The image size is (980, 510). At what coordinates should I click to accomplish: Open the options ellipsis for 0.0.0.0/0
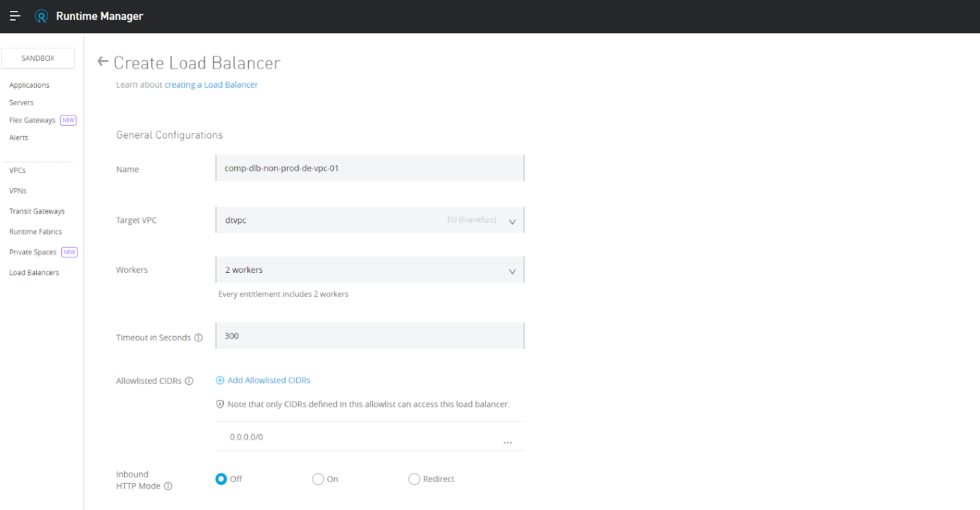click(508, 442)
